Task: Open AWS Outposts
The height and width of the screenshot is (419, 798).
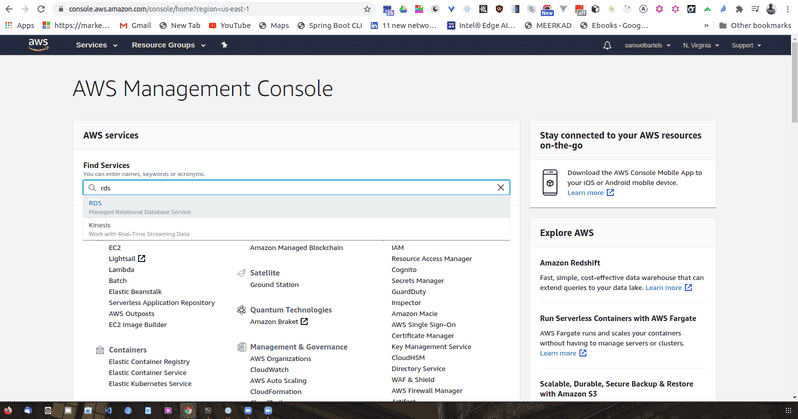Action: tap(131, 314)
